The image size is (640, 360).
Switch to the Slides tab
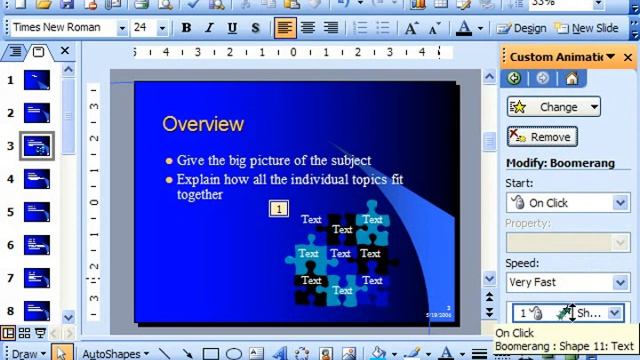pos(39,51)
